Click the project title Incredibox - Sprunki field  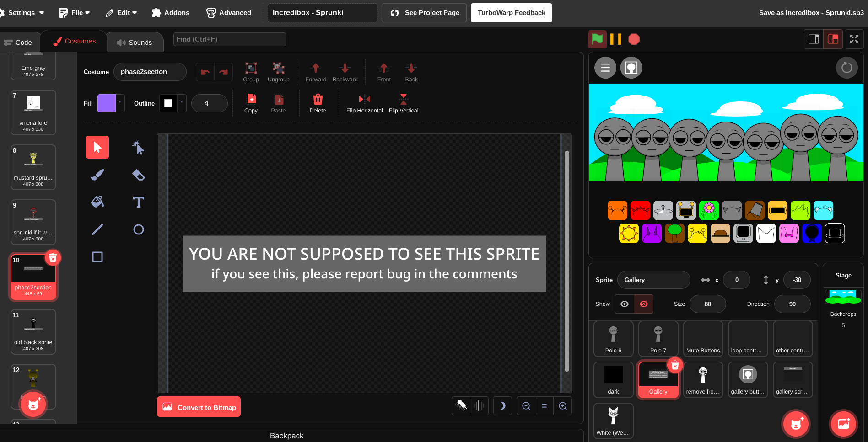pyautogui.click(x=323, y=13)
